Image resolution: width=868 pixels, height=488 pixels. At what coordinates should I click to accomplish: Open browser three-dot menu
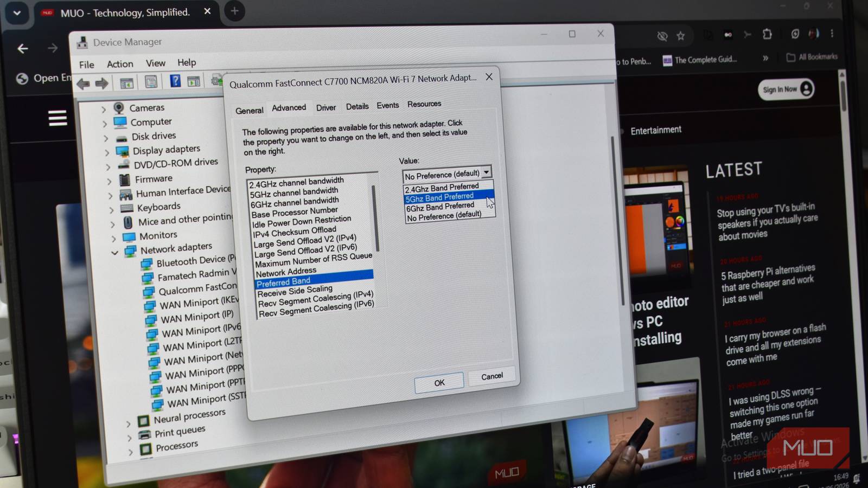(x=832, y=34)
